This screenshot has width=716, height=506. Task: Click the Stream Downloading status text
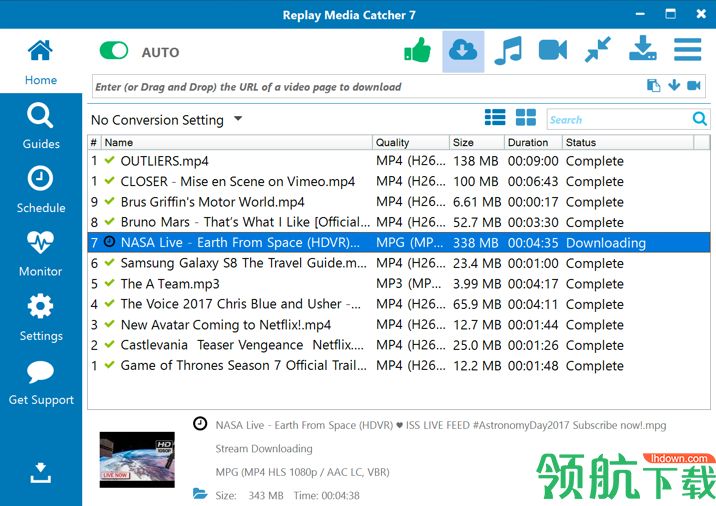pyautogui.click(x=264, y=449)
